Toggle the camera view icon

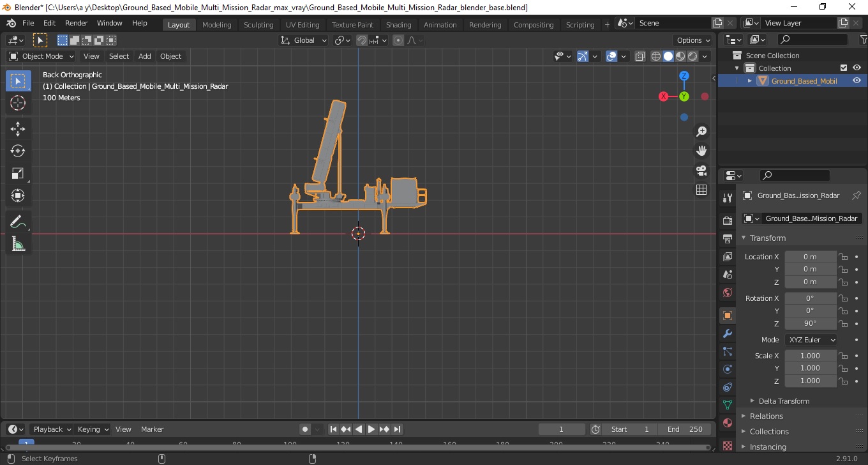pyautogui.click(x=701, y=171)
